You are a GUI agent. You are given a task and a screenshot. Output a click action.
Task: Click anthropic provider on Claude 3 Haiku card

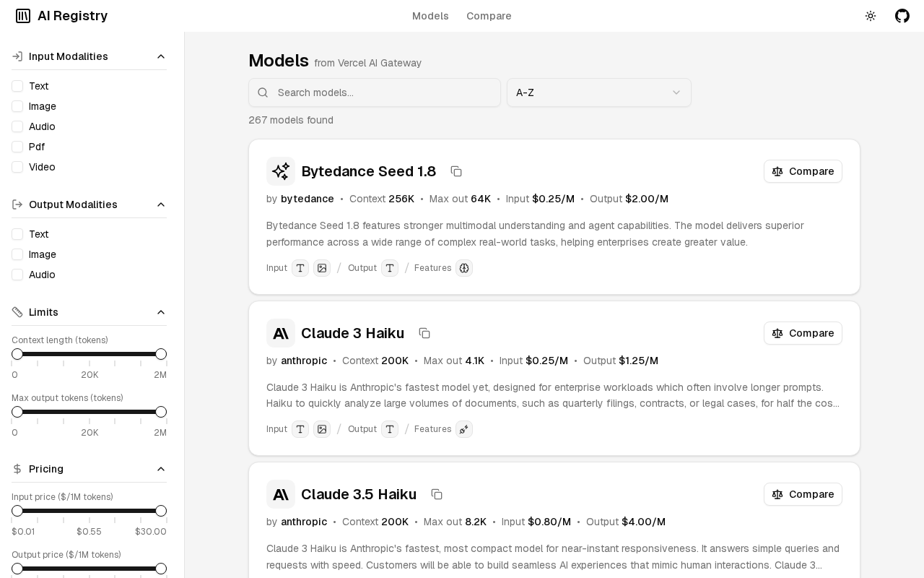(x=304, y=361)
